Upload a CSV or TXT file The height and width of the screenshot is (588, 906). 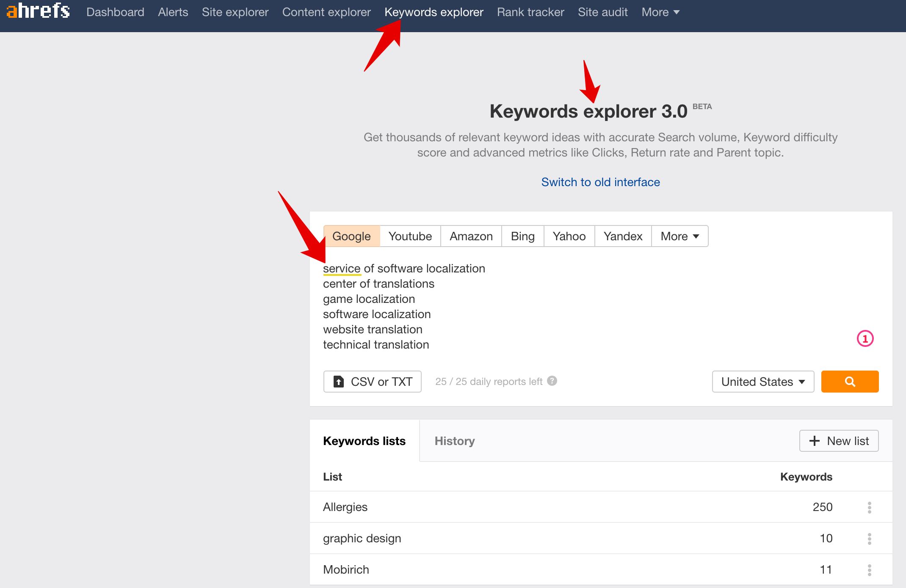pos(373,382)
